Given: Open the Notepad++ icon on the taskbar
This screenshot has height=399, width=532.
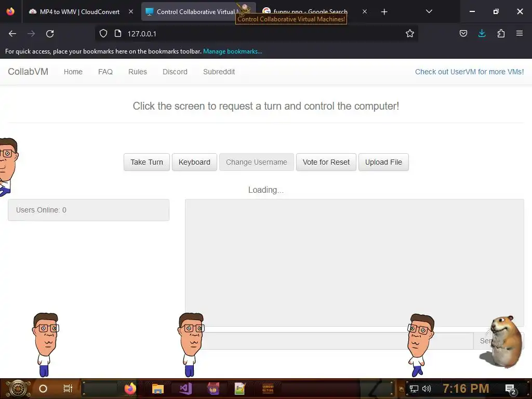Looking at the screenshot, I should (240, 389).
